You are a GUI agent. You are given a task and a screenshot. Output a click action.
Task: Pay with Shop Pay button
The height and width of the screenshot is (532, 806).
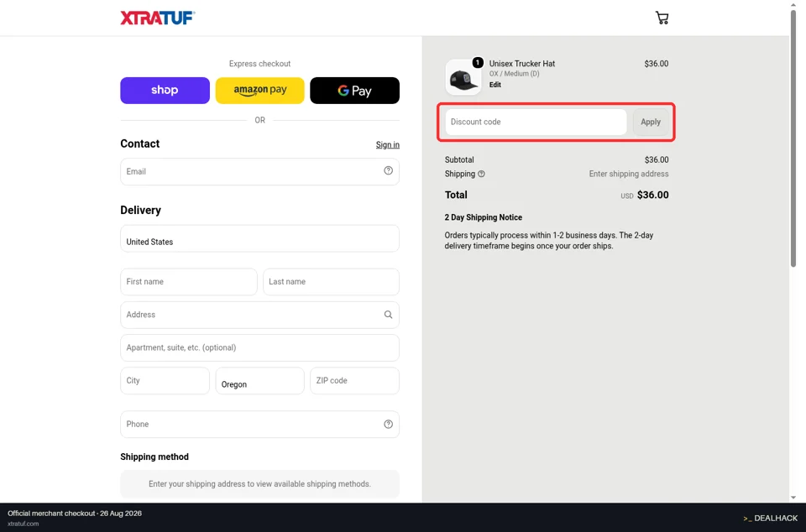[165, 91]
